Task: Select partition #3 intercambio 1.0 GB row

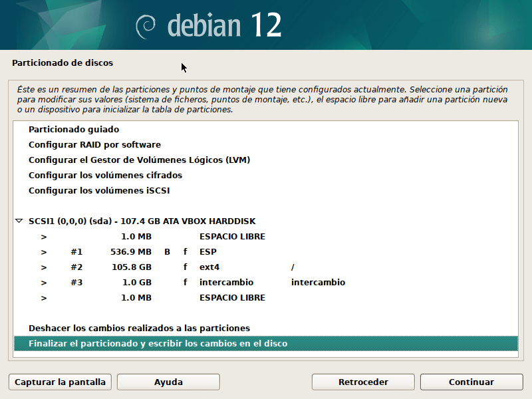Action: point(265,282)
